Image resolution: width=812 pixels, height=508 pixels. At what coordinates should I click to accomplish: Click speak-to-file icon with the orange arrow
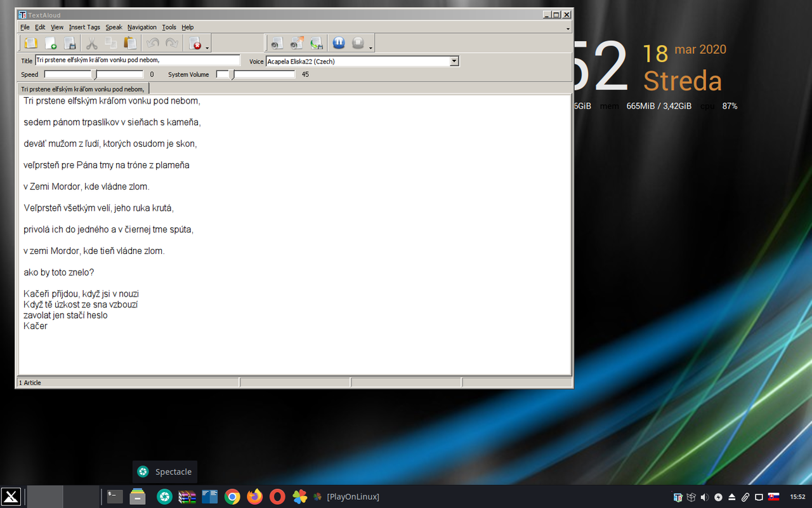tap(296, 43)
